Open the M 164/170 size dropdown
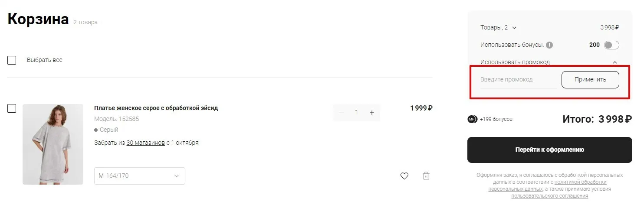 coord(140,176)
